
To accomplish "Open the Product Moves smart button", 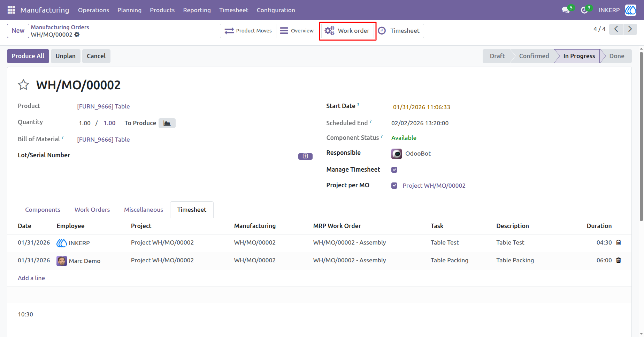I will click(x=248, y=31).
